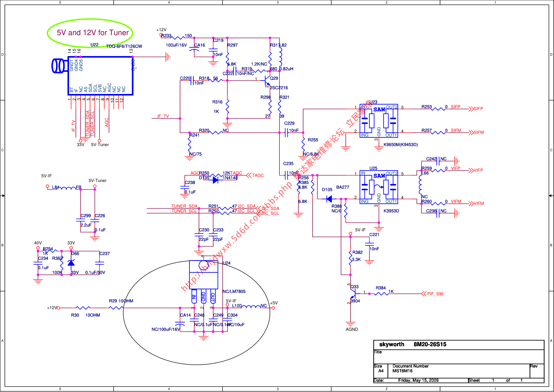Click the 'NC/75' value of R241
The height and width of the screenshot is (392, 554).
click(x=195, y=154)
